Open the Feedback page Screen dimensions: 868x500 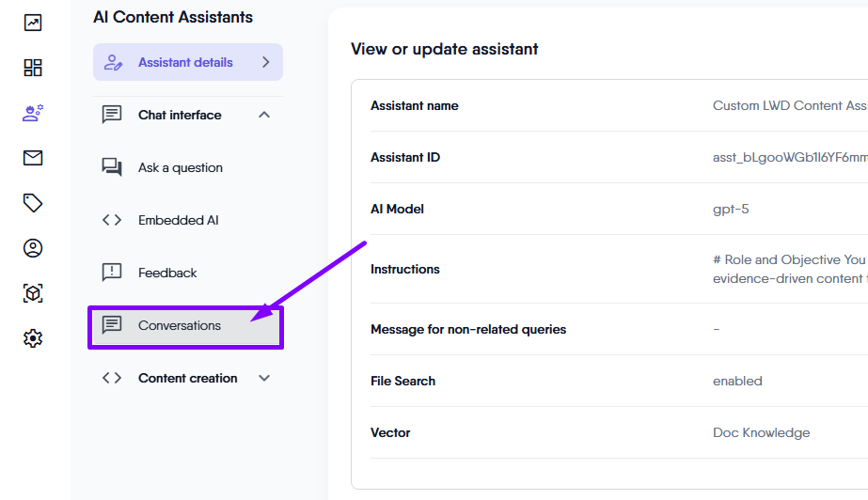[167, 273]
